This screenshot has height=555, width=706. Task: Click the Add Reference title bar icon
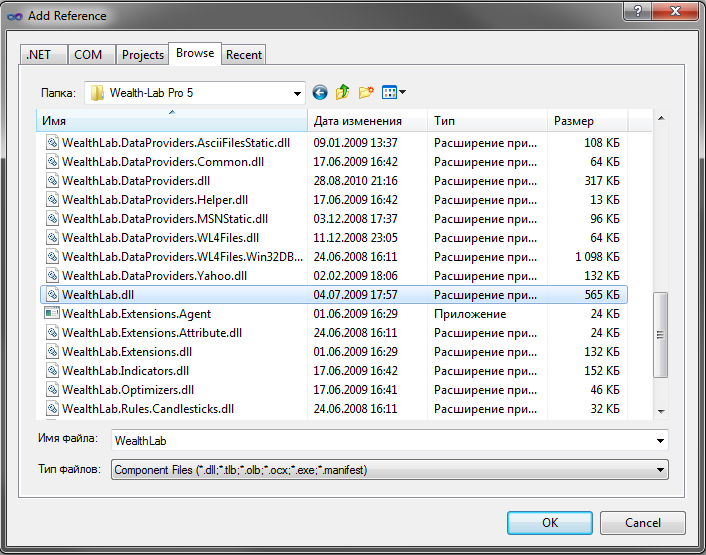pos(14,16)
